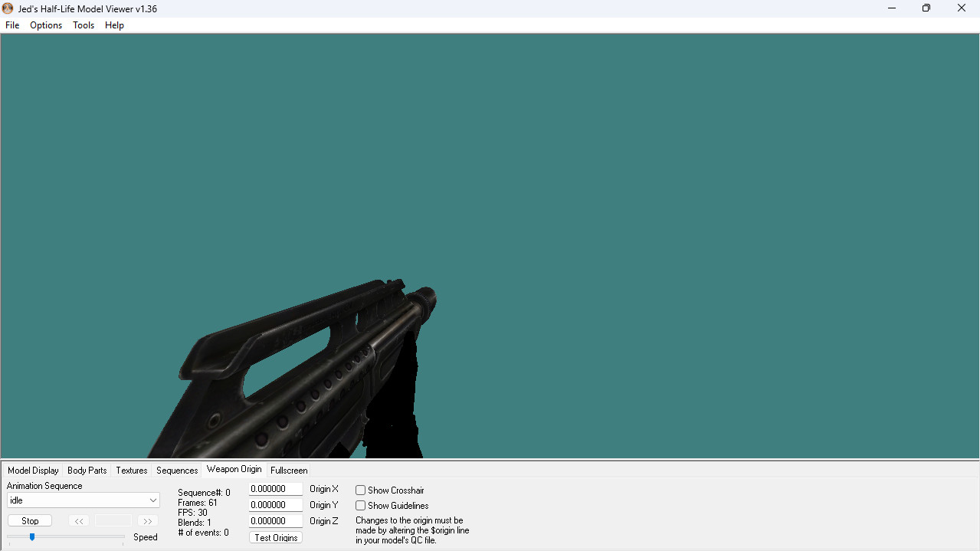Step forward with the >> frame button
980x551 pixels.
(148, 521)
